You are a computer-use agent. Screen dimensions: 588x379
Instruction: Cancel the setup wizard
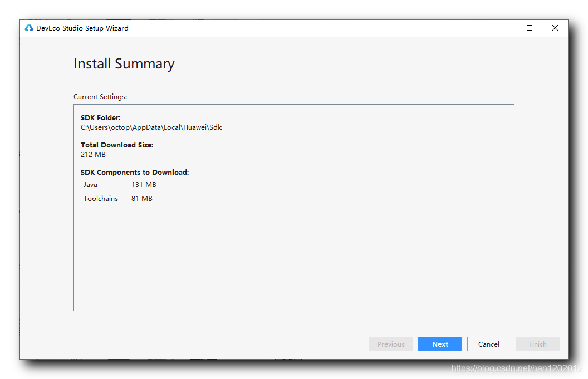click(489, 344)
